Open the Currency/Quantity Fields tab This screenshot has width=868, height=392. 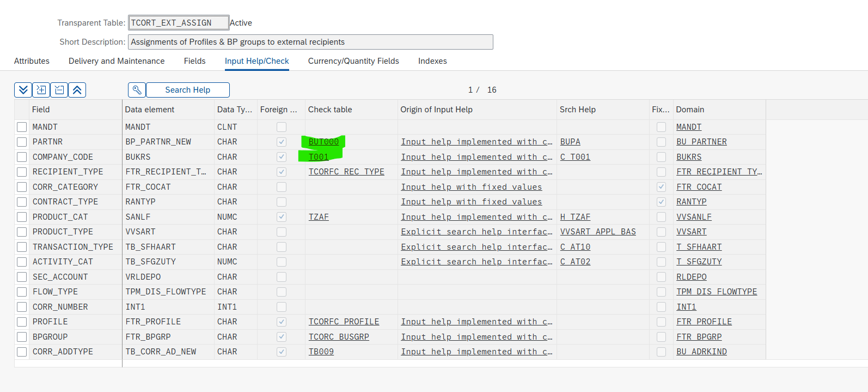pyautogui.click(x=353, y=61)
